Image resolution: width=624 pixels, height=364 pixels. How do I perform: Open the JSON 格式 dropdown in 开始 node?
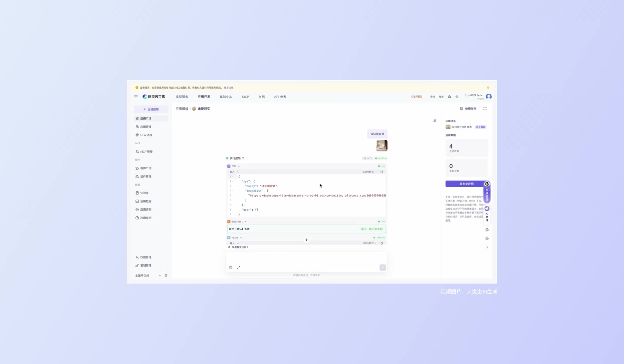tap(369, 172)
